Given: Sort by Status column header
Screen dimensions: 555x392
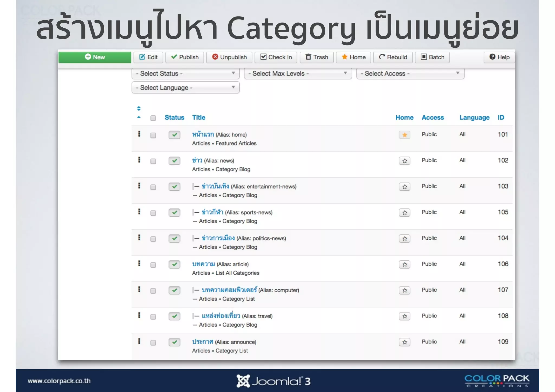Looking at the screenshot, I should point(174,118).
